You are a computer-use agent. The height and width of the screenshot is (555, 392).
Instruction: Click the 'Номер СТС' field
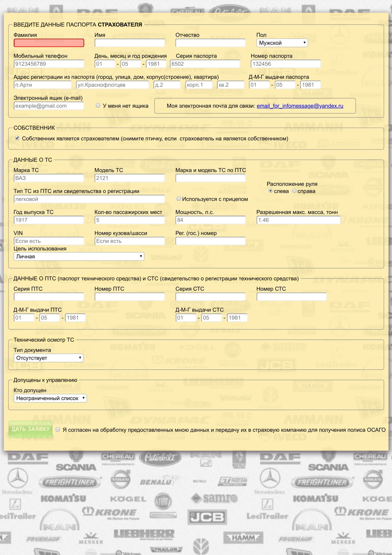pos(291,297)
